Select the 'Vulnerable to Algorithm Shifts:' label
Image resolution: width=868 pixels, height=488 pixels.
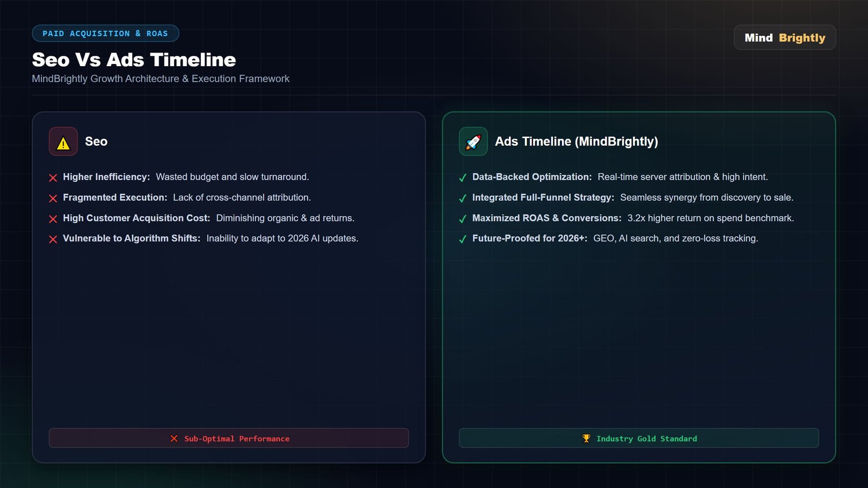pos(132,238)
